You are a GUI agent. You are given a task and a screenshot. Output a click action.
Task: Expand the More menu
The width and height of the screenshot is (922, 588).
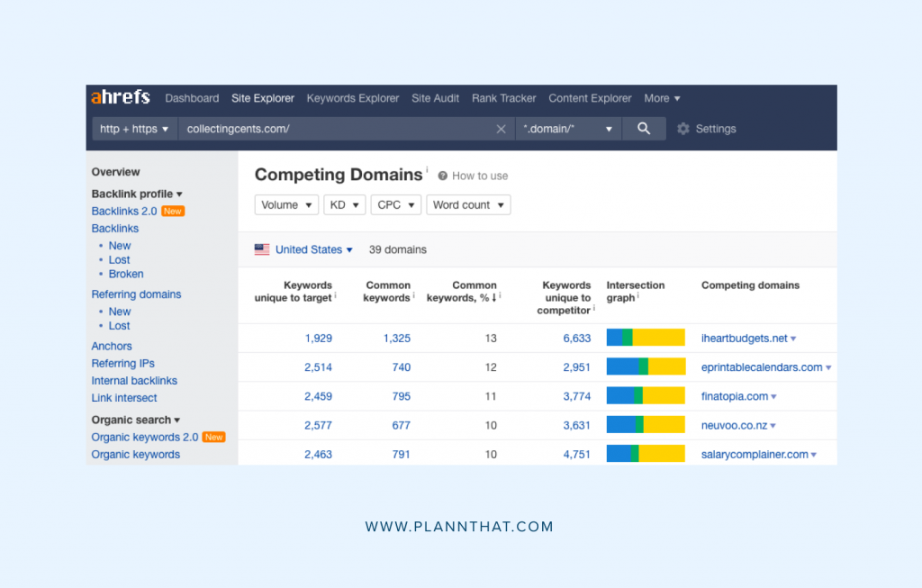pos(662,98)
